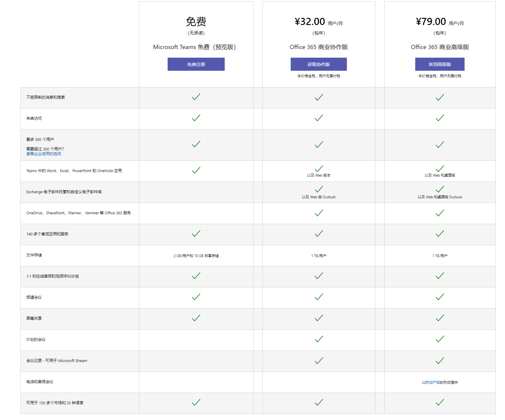Click ¥32 plan checkmark for 来宾访问
This screenshot has width=505, height=420.
[x=319, y=118]
